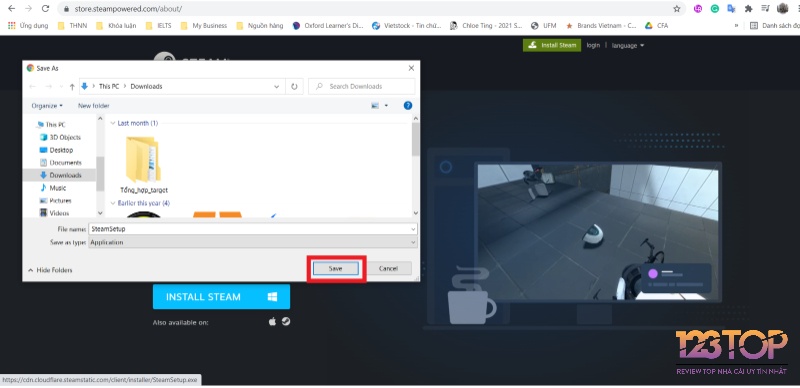
Task: Open the language dropdown in Steam header
Action: pos(628,45)
